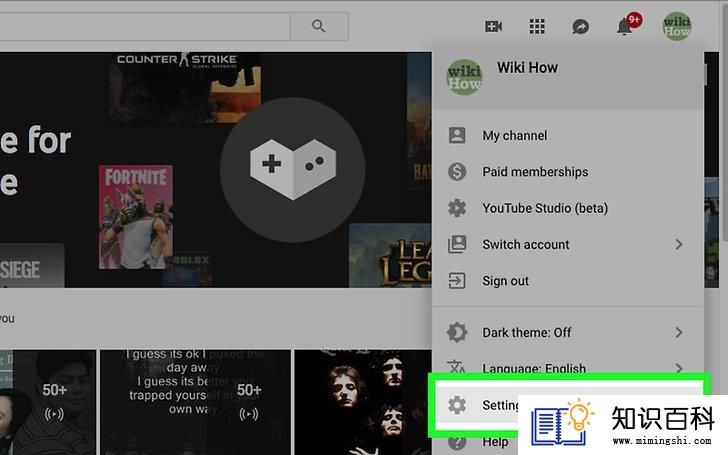Click the Wiki How account name
Screen dimensions: 728x455
click(x=527, y=68)
